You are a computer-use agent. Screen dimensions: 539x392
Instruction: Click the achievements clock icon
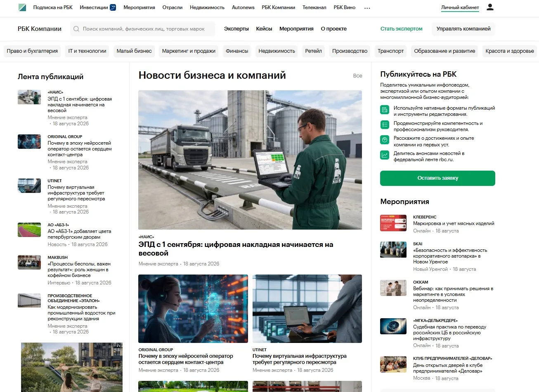click(x=385, y=140)
